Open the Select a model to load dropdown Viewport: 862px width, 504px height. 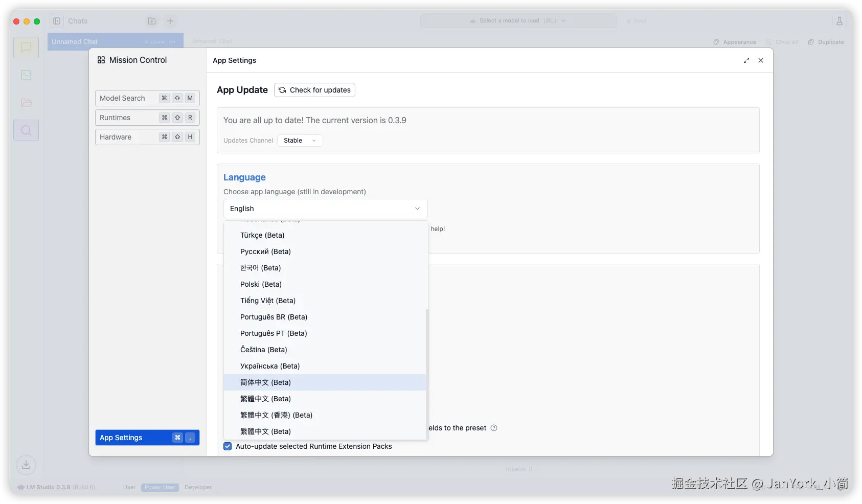518,21
